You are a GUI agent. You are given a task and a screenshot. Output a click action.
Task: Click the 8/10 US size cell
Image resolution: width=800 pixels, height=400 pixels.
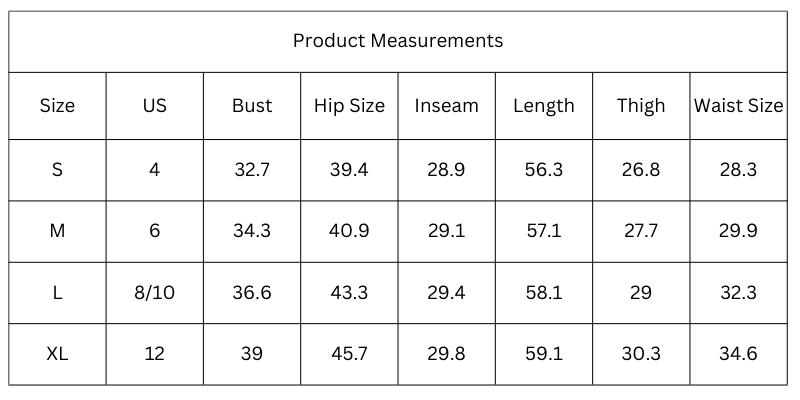pos(154,293)
